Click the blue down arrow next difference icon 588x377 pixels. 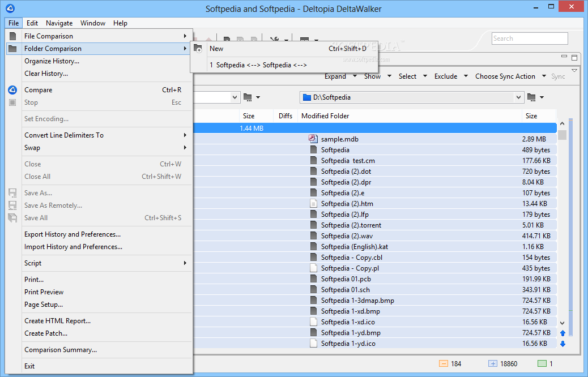[x=563, y=344]
